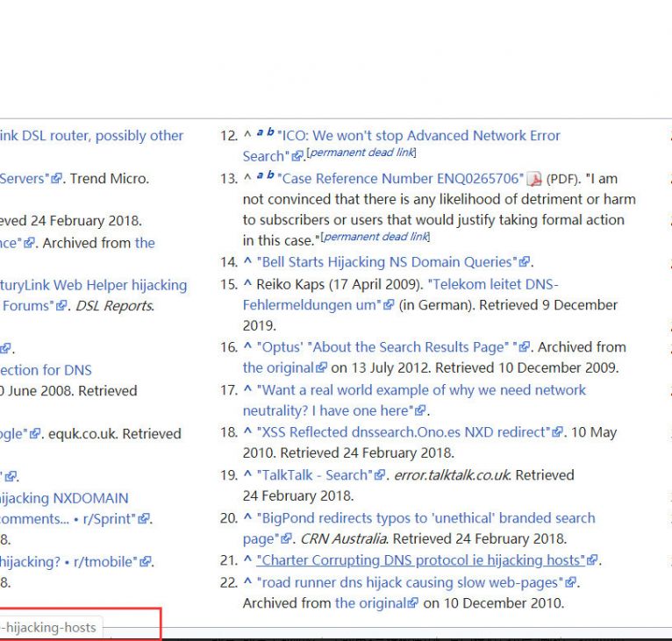Click the PDF icon after Case Reference Number ENQ0265706
The width and height of the screenshot is (672, 641).
pyautogui.click(x=534, y=179)
